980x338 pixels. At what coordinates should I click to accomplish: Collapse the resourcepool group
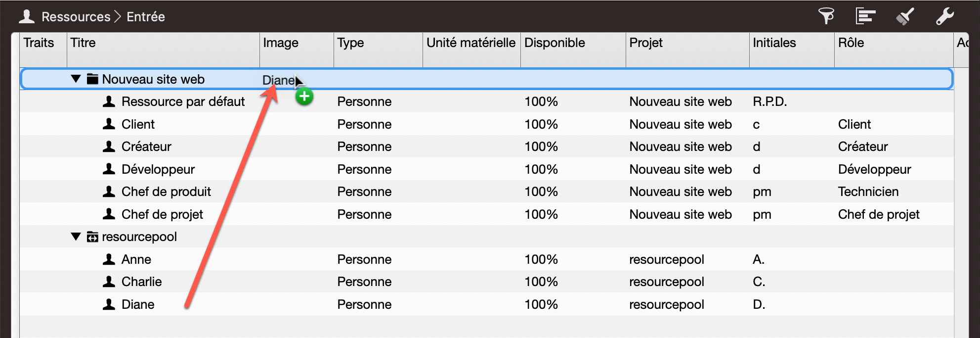[x=75, y=237]
